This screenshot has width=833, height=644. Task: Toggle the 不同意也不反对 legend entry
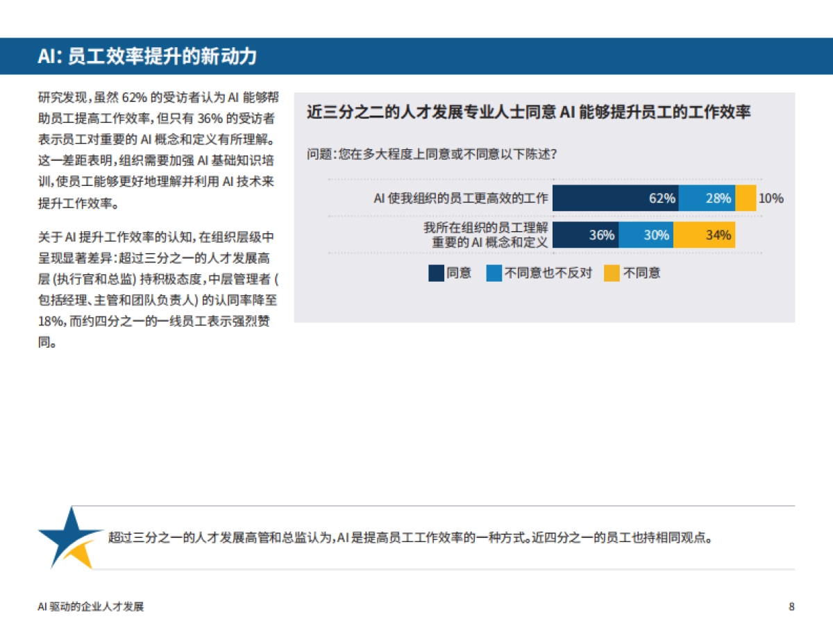point(535,273)
